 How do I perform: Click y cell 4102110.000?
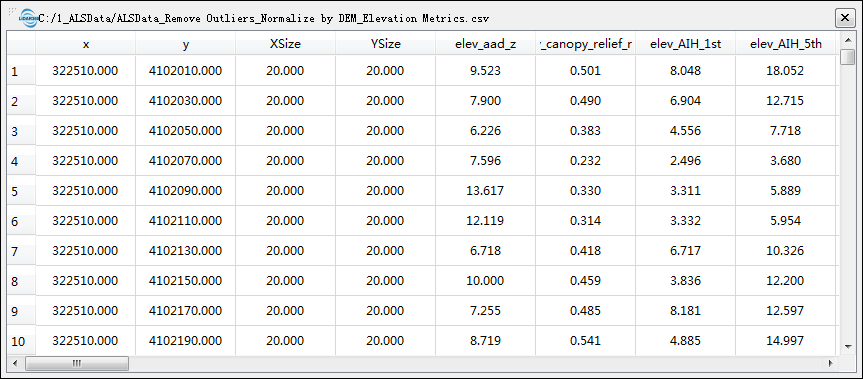click(186, 221)
